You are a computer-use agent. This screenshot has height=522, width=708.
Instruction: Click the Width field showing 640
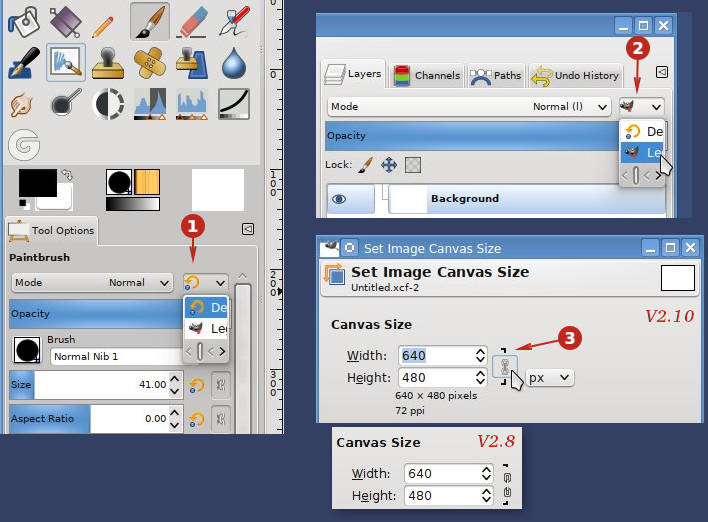pos(436,356)
